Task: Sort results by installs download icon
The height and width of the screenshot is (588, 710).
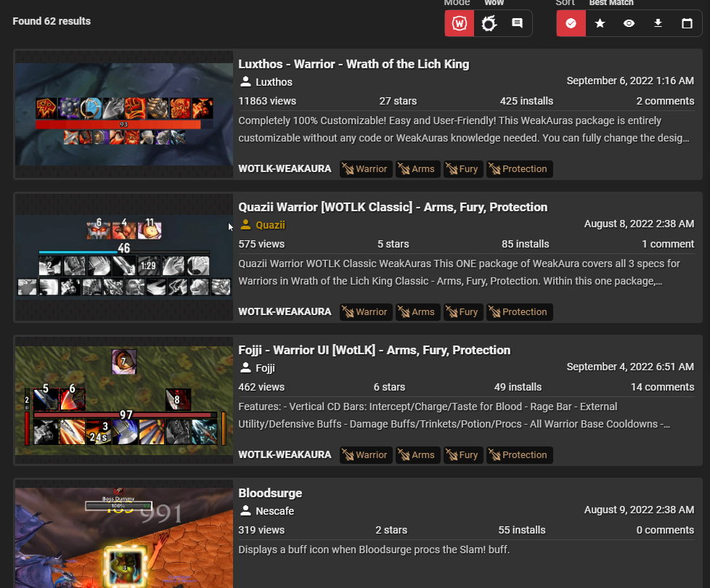Action: (x=658, y=23)
